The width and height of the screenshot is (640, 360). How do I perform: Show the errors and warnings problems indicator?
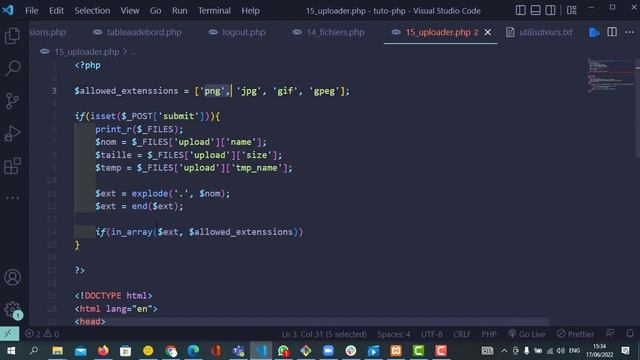tap(42, 334)
